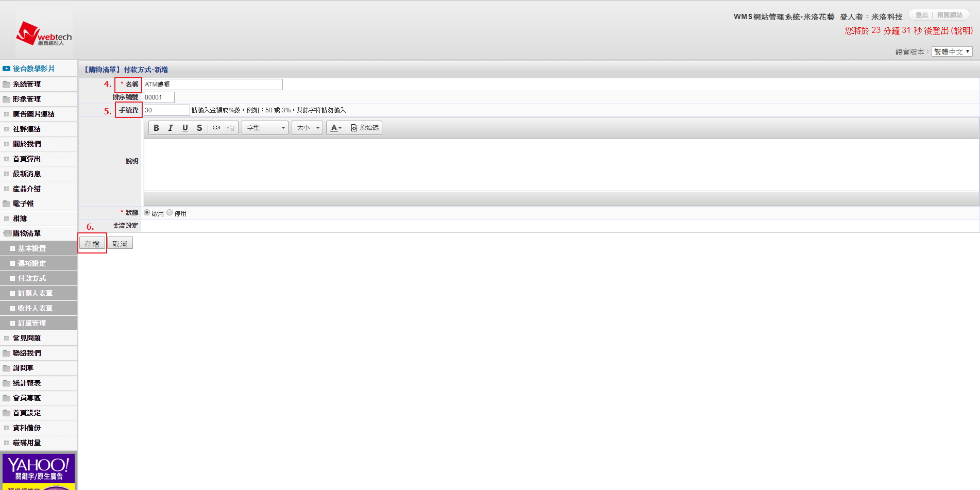Open the 大小 font size dropdown

[x=308, y=128]
